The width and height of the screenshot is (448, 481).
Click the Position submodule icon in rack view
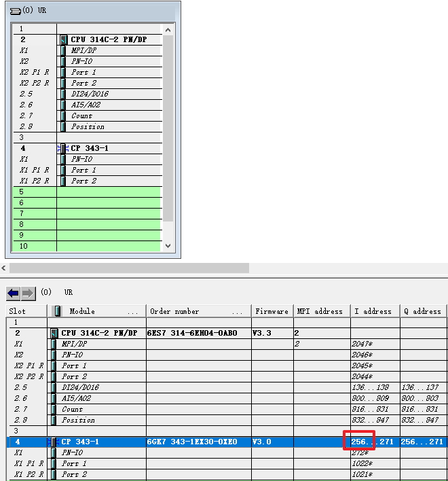[63, 126]
